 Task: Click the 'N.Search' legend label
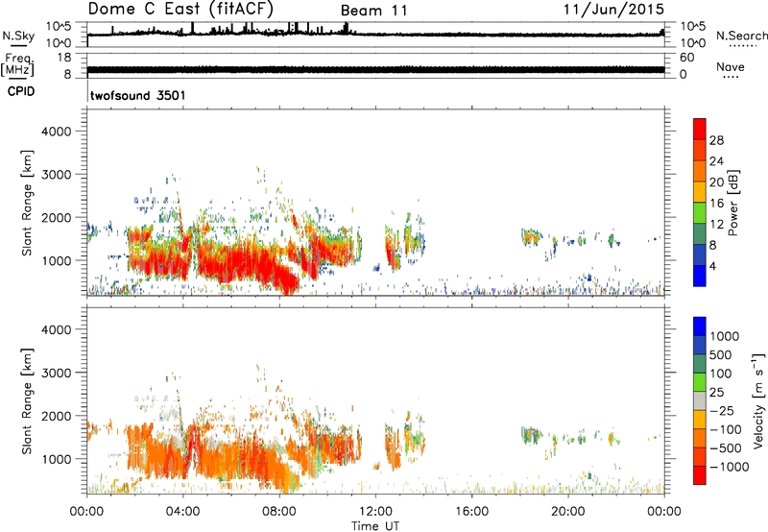pos(742,36)
